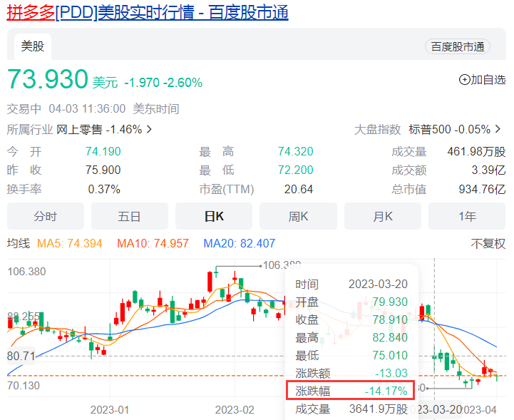
Task: Select the 月K chart tab
Action: (383, 216)
